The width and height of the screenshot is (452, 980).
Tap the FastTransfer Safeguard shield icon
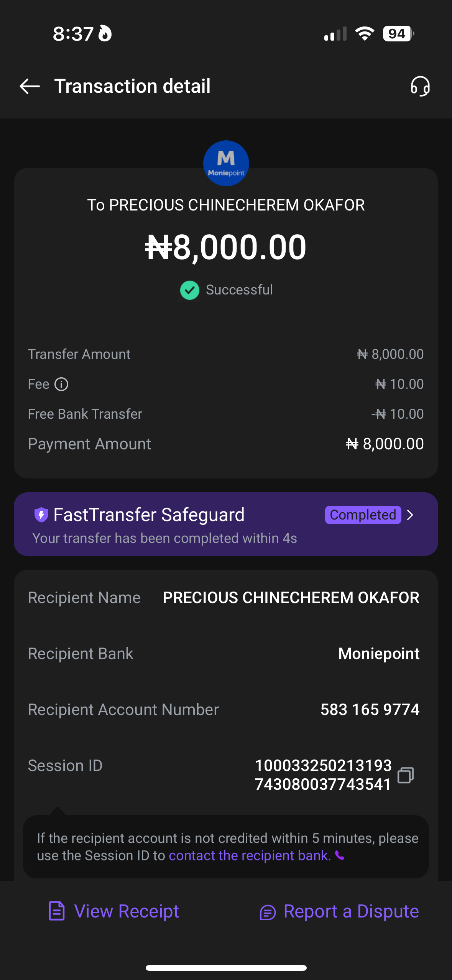click(x=41, y=515)
